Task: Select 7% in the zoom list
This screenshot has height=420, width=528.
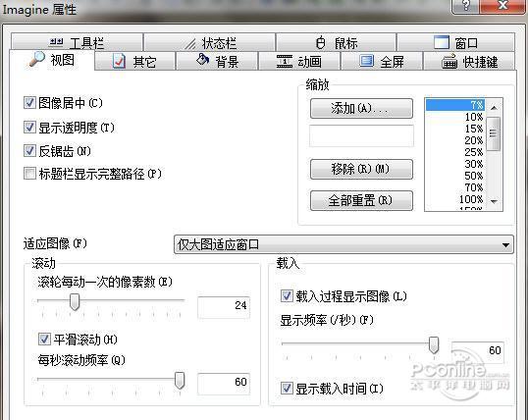Action: point(455,105)
